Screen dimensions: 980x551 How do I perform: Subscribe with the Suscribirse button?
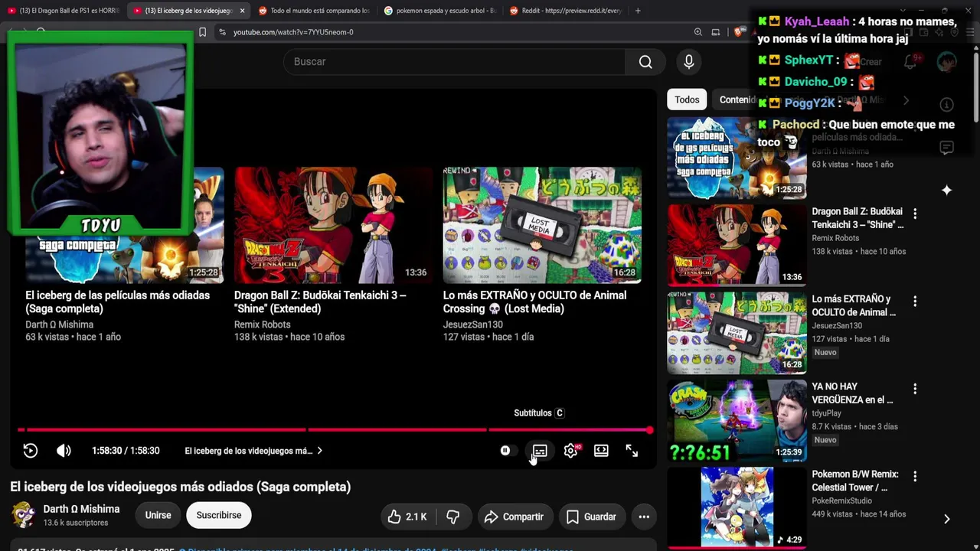(x=219, y=515)
